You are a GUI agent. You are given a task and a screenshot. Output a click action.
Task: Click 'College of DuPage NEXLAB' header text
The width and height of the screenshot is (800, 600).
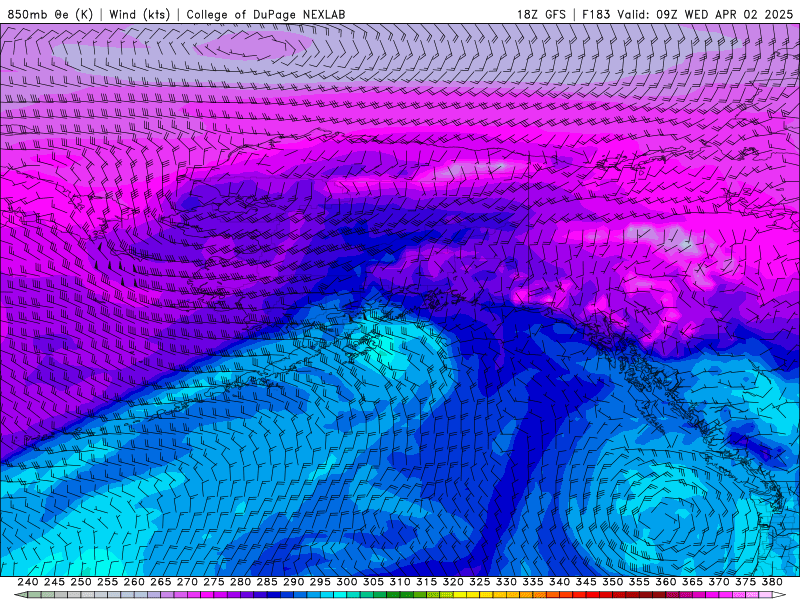(266, 15)
